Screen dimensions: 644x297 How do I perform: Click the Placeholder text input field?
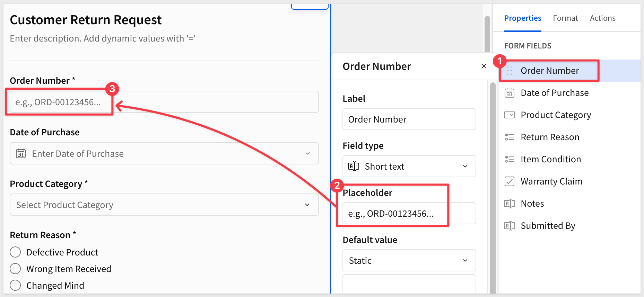point(409,214)
